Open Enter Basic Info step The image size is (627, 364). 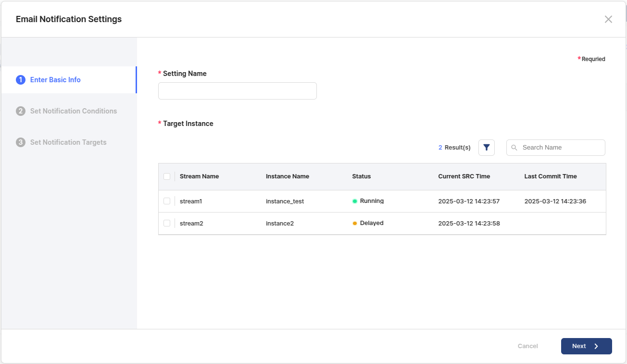55,80
